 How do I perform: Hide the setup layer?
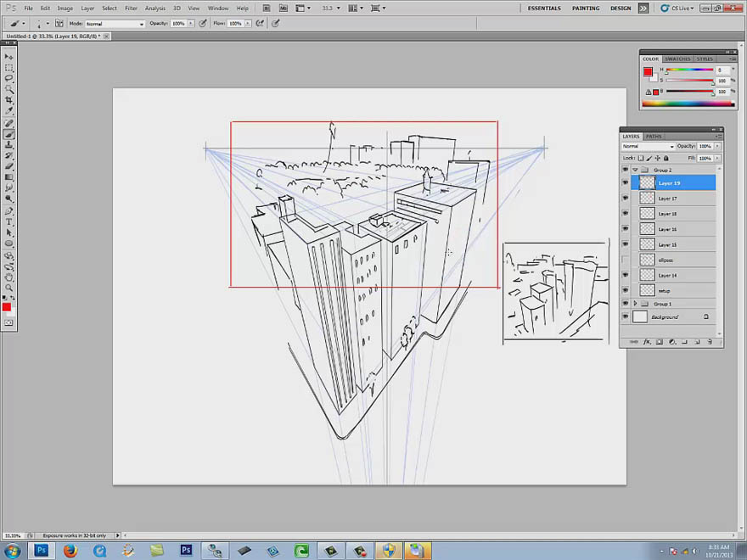[x=625, y=290]
